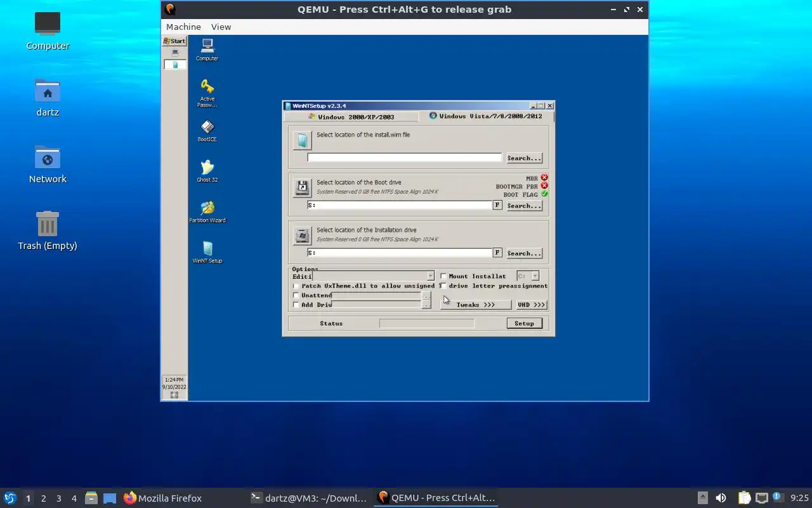Click the Boot drive S: input field

coord(400,205)
